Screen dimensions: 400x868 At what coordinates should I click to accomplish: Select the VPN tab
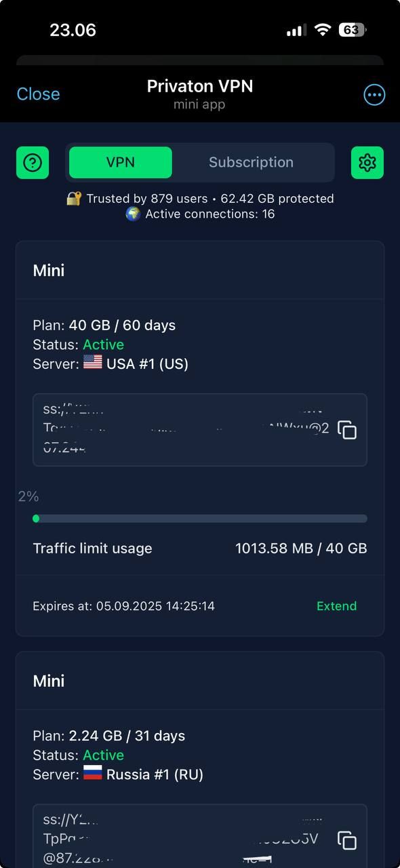pyautogui.click(x=121, y=163)
